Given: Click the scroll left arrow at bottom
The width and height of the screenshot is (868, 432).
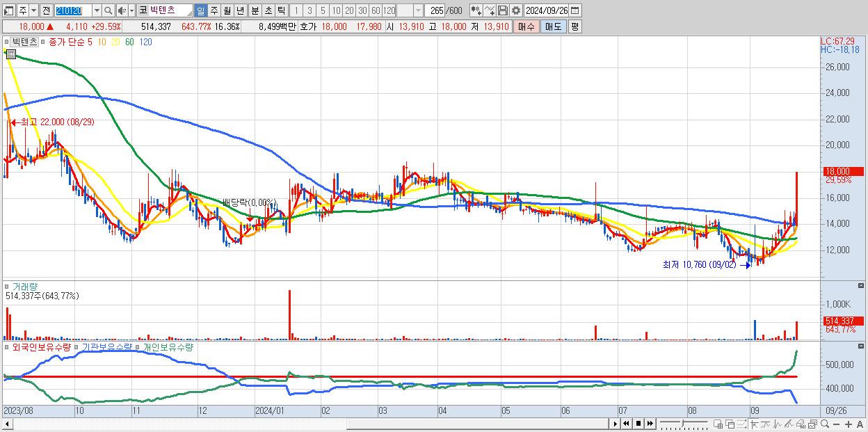Looking at the screenshot, I should coord(7,424).
